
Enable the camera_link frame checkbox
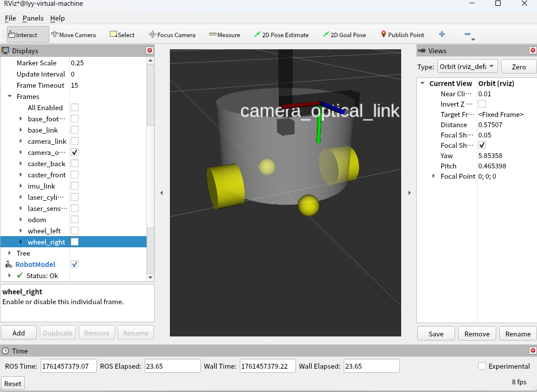pyautogui.click(x=74, y=141)
